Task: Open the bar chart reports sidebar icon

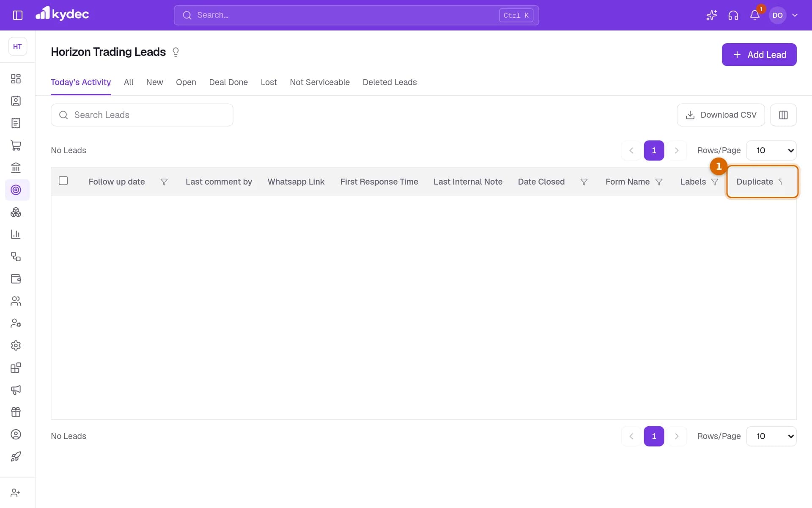Action: pos(16,234)
